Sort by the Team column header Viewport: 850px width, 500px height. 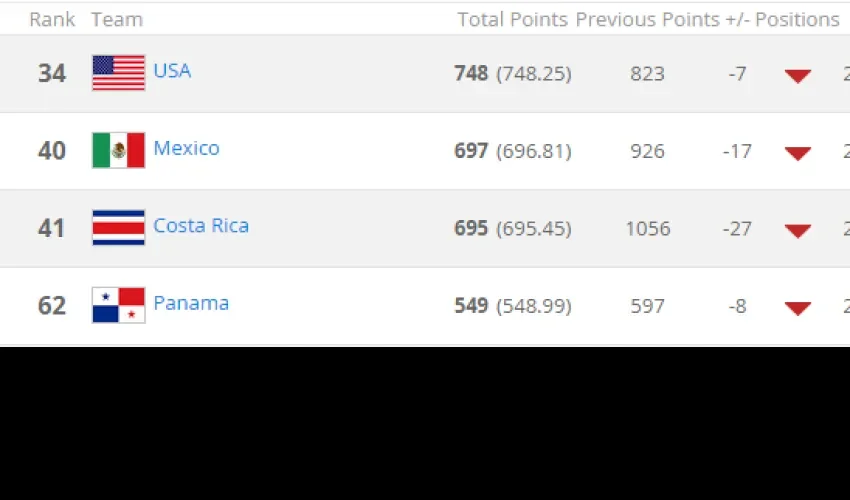pyautogui.click(x=117, y=20)
